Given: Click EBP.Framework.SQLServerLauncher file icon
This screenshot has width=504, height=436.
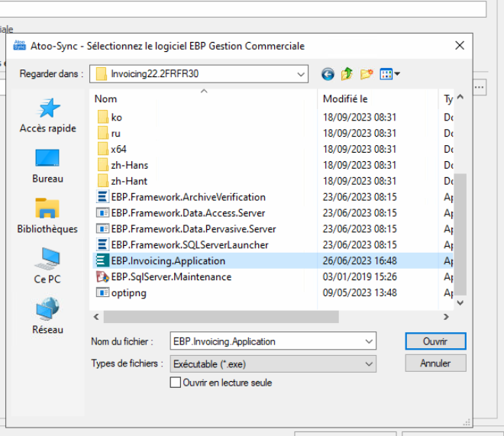Looking at the screenshot, I should [102, 245].
